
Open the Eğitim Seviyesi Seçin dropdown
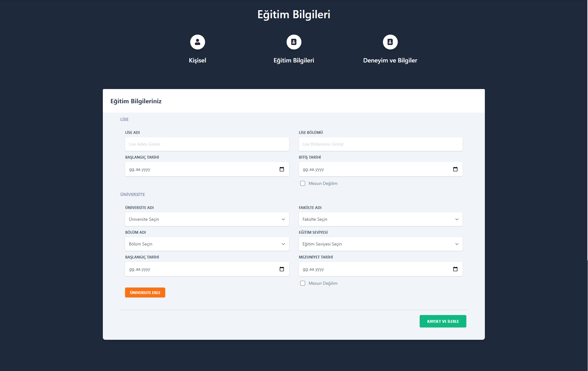tap(380, 244)
